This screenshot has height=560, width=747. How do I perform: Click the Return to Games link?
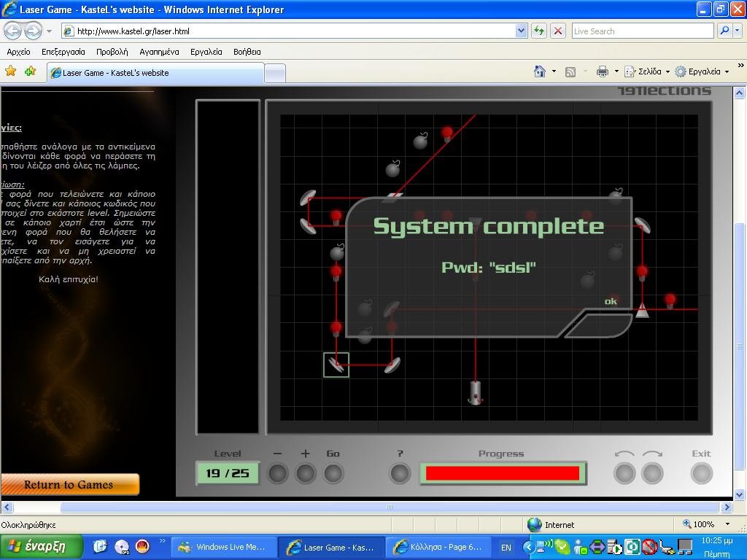[69, 485]
